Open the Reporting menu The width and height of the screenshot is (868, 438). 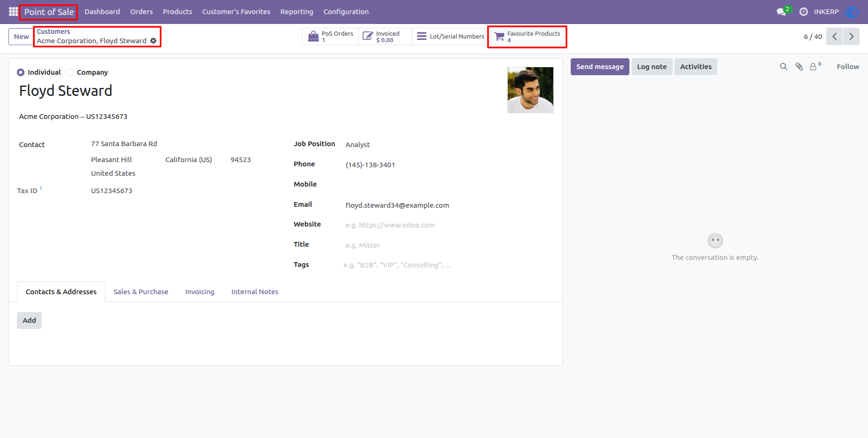[297, 12]
